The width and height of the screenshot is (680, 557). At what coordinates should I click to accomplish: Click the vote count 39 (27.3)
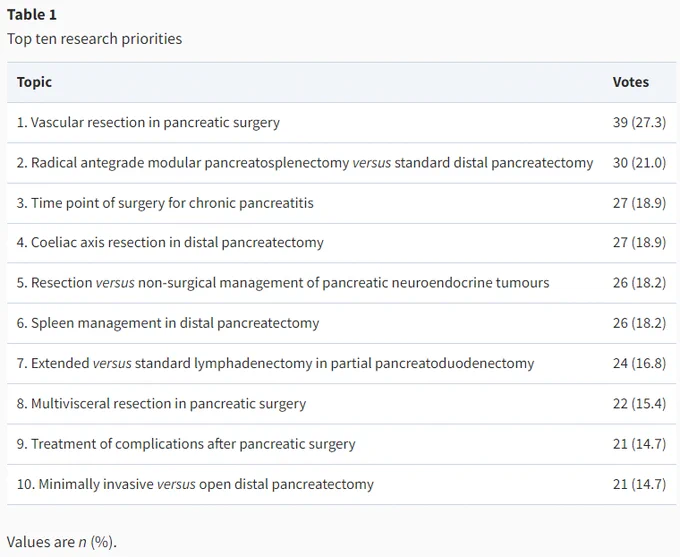[639, 122]
